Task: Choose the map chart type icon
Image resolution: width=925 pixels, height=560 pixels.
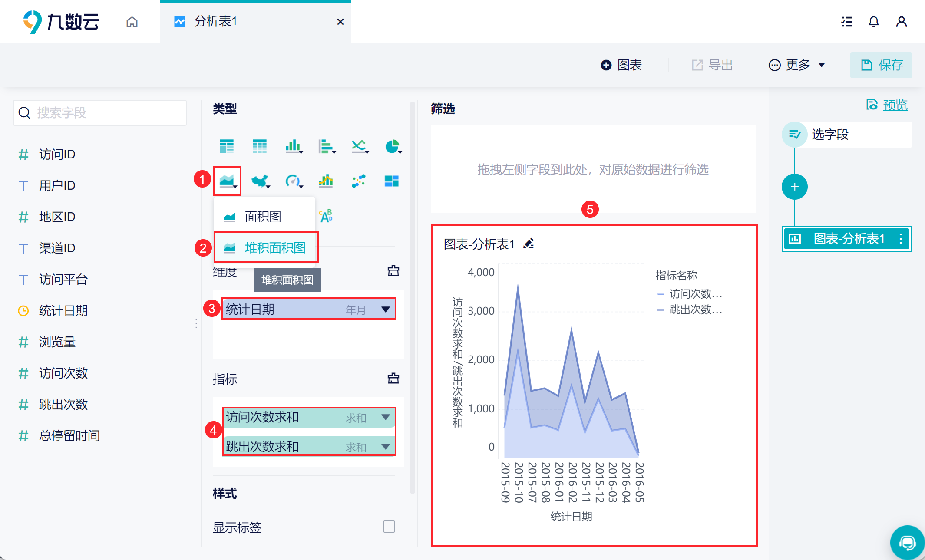Action: pyautogui.click(x=260, y=181)
